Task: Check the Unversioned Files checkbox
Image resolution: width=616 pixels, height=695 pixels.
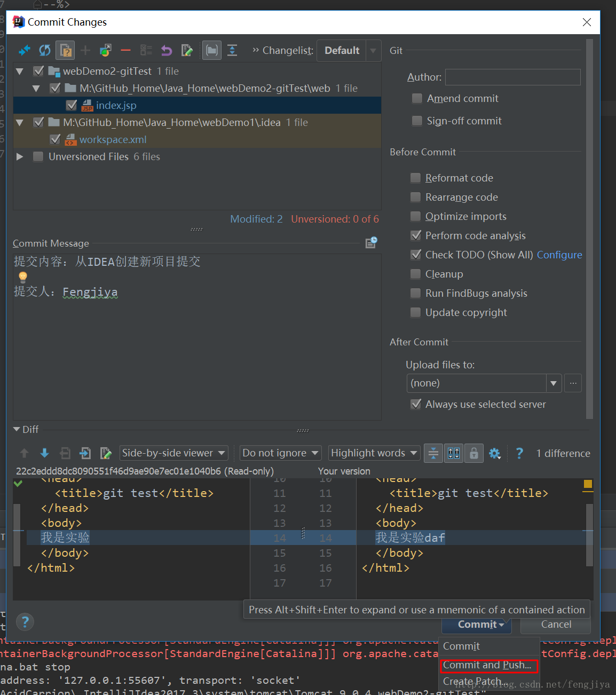Action: click(x=38, y=156)
